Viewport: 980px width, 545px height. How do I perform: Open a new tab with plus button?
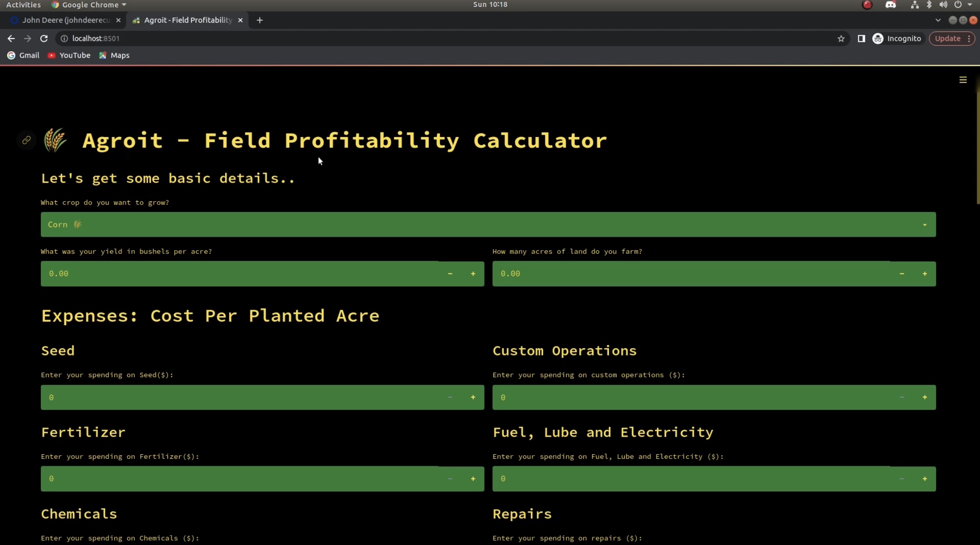[x=260, y=20]
